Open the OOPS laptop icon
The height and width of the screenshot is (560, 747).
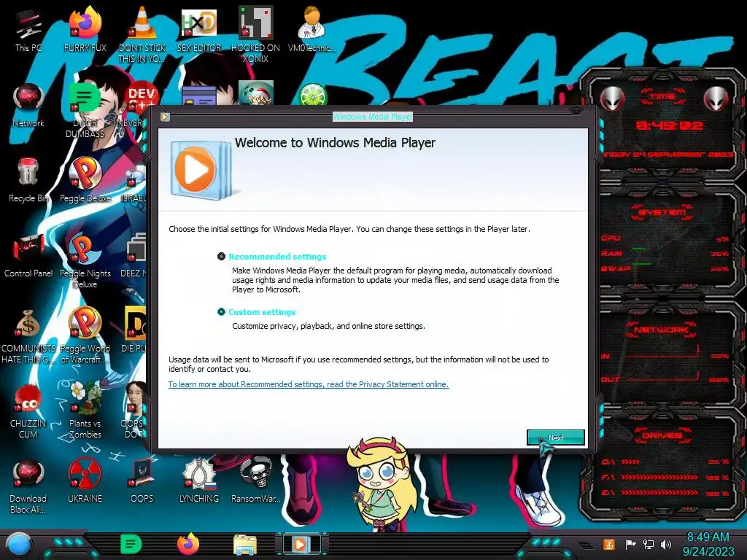[x=142, y=480]
